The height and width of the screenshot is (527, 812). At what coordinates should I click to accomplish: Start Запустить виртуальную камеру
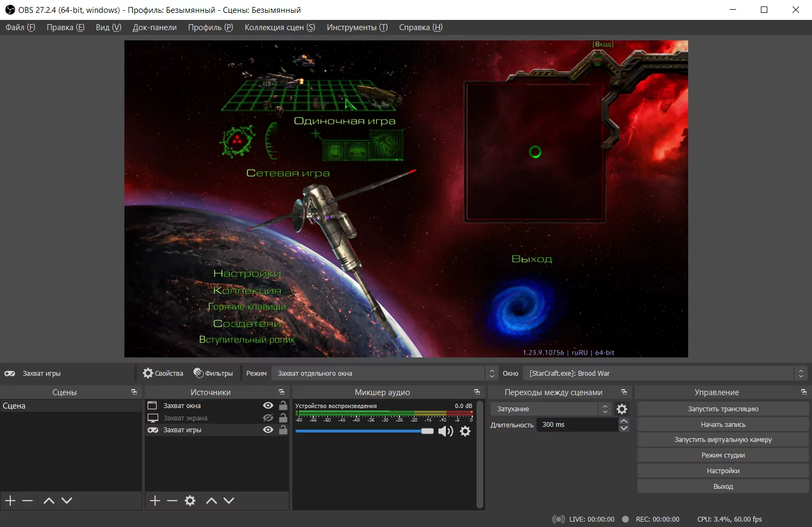723,440
